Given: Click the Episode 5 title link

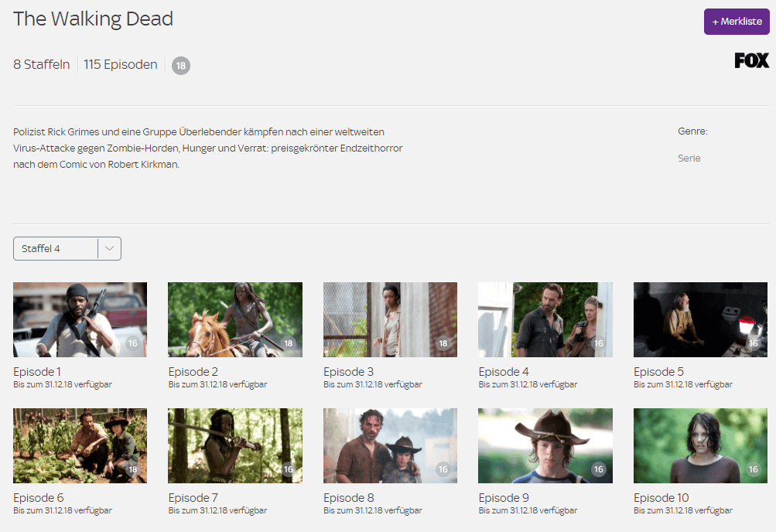Looking at the screenshot, I should click(x=658, y=371).
